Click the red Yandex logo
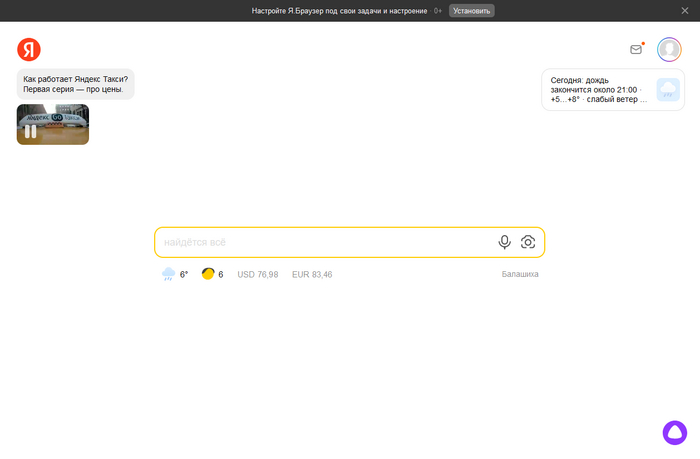Viewport: 700px width, 459px height. pyautogui.click(x=29, y=50)
